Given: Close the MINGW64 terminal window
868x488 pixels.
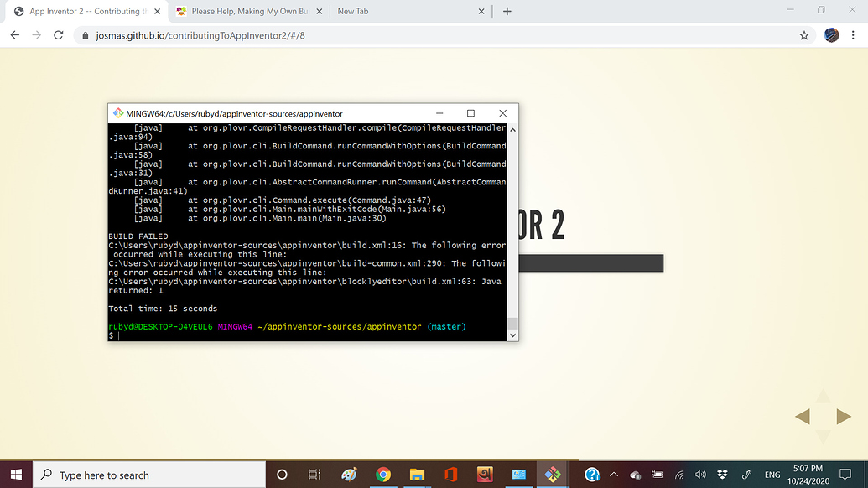Looking at the screenshot, I should tap(502, 113).
